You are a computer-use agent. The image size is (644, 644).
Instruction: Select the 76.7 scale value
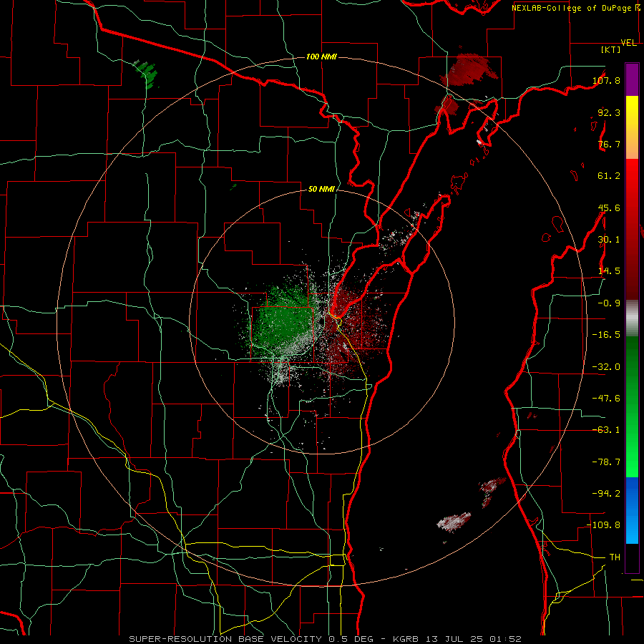click(x=609, y=144)
